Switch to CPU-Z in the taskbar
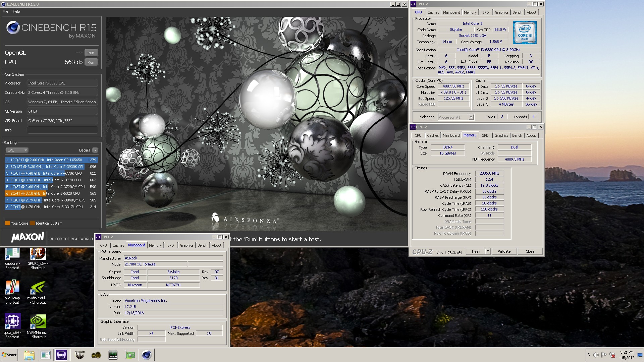644x362 pixels. click(x=61, y=355)
